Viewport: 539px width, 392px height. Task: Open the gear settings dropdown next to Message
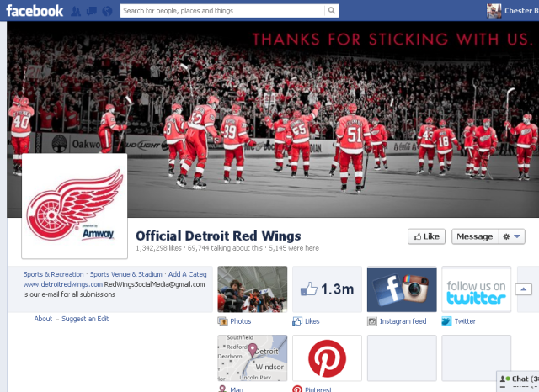coord(512,236)
